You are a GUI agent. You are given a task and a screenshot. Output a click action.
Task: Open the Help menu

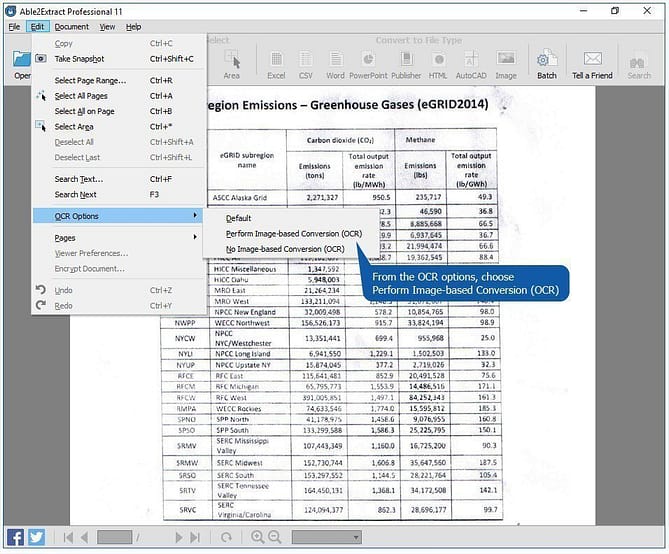pyautogui.click(x=134, y=27)
